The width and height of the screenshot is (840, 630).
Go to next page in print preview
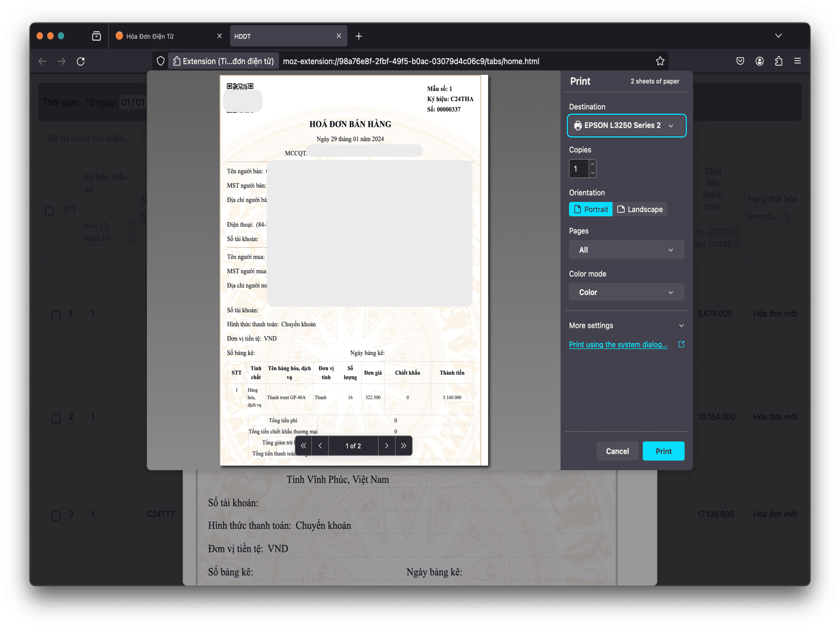click(387, 446)
